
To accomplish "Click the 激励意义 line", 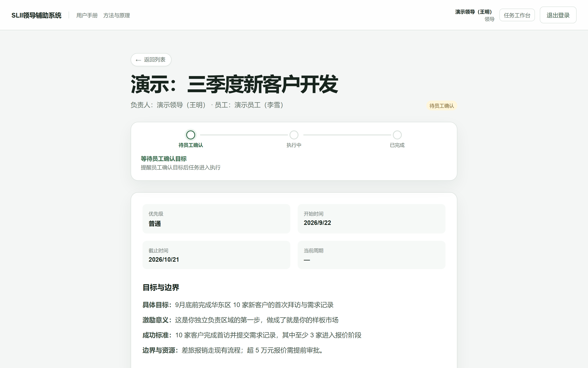I will (240, 320).
